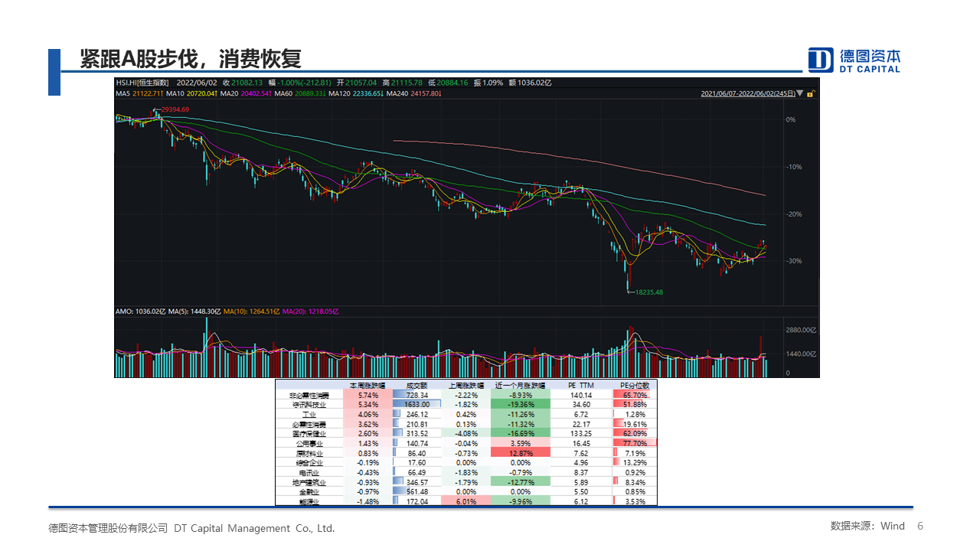
Task: Click the 成交额 column header
Action: click(x=416, y=386)
